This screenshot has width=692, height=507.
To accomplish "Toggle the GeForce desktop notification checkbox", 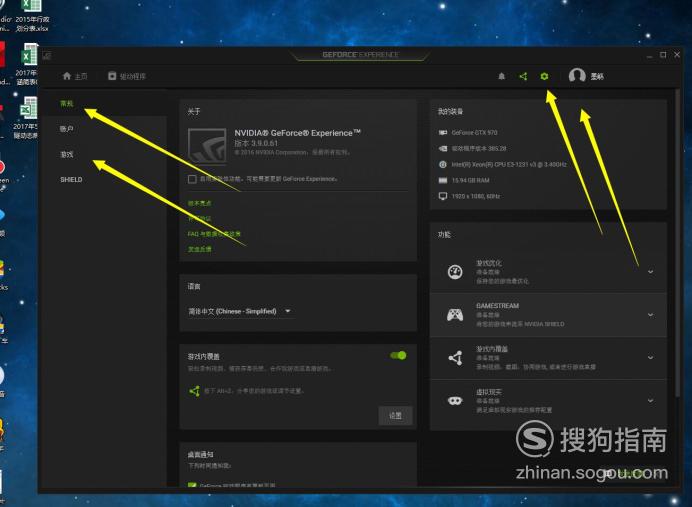I will [x=192, y=485].
